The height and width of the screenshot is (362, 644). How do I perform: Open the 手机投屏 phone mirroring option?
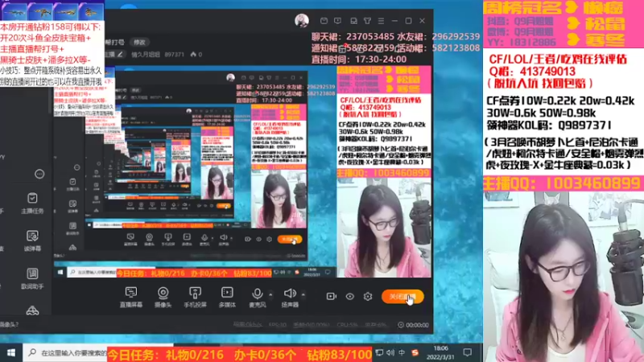pyautogui.click(x=195, y=297)
